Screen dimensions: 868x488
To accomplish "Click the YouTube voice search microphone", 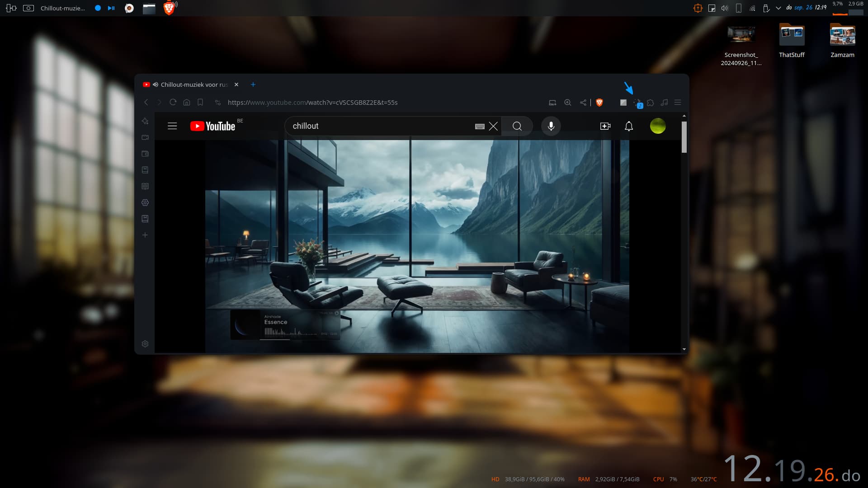I will pos(551,126).
